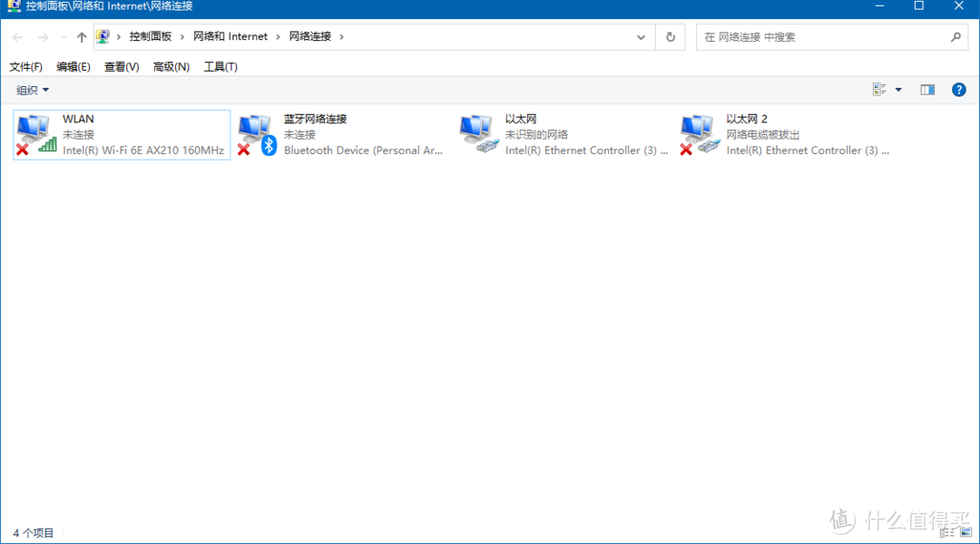
Task: Click the network folder icon in address bar
Action: [x=103, y=35]
